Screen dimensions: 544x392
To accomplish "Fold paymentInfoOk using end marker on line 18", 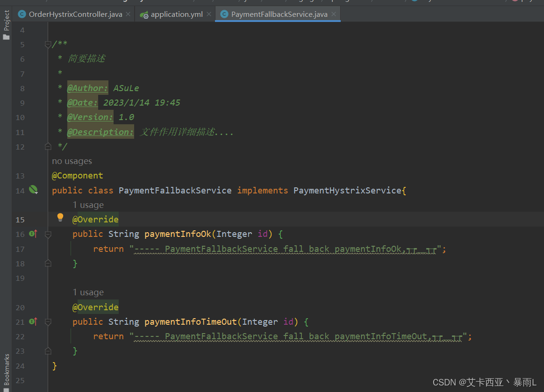I will point(48,264).
